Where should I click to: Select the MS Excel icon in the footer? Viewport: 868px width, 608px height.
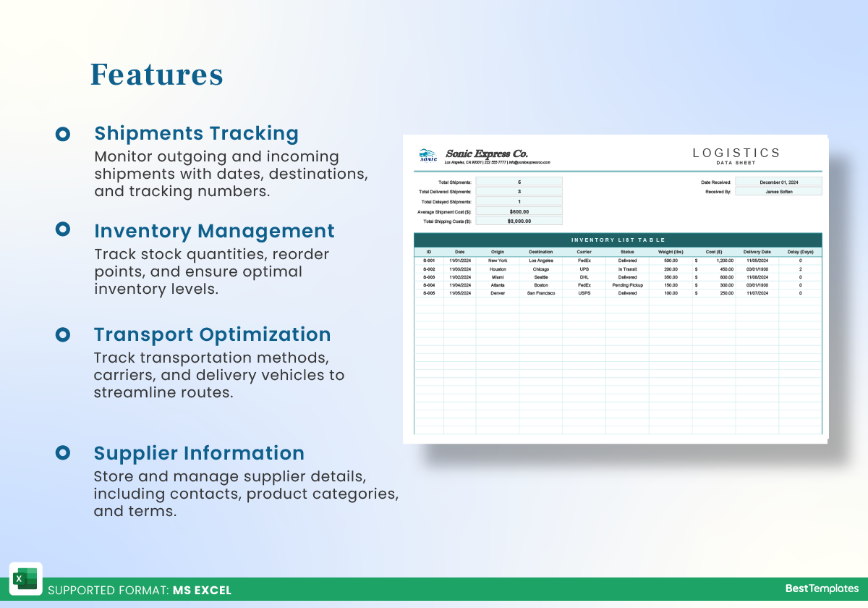[26, 579]
